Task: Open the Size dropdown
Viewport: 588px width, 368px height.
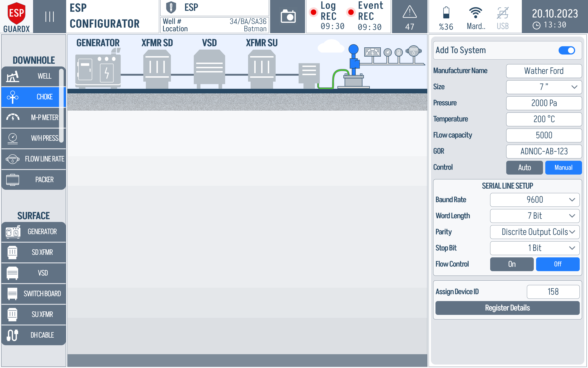Action: [x=544, y=87]
